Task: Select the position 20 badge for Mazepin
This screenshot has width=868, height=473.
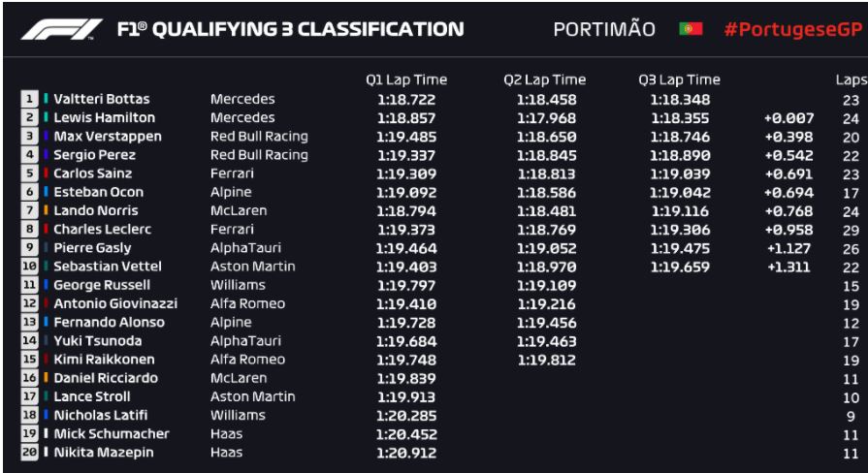Action: pos(29,453)
